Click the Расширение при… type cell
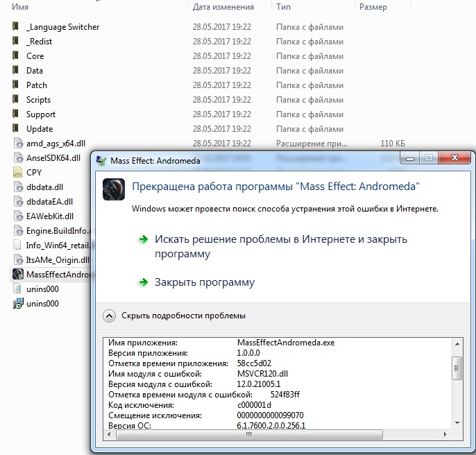Screen dimensions: 476x455 click(312, 144)
